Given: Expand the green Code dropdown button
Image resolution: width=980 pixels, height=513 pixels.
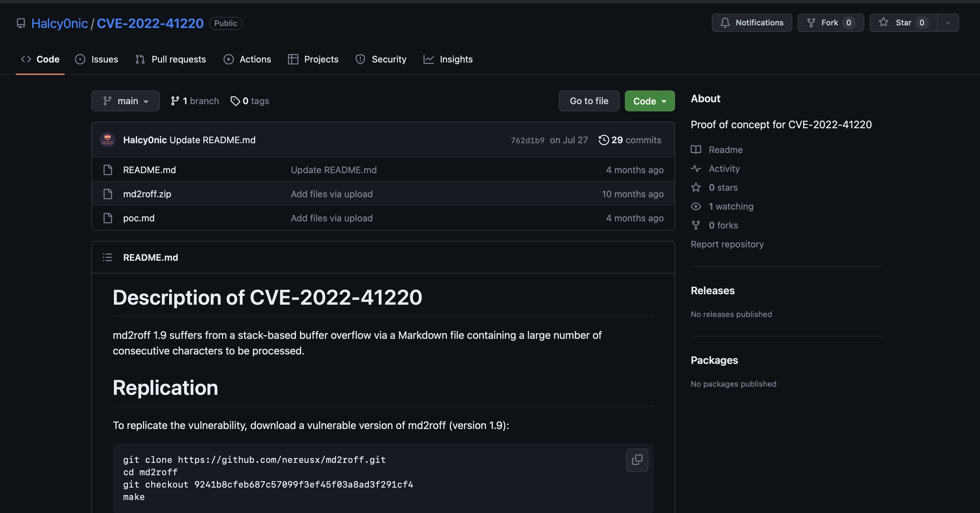Looking at the screenshot, I should pyautogui.click(x=649, y=101).
